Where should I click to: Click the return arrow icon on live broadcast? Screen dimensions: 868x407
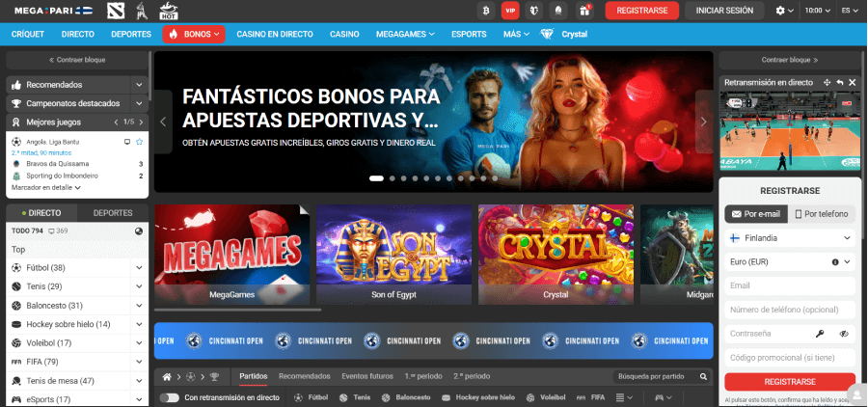click(x=840, y=82)
